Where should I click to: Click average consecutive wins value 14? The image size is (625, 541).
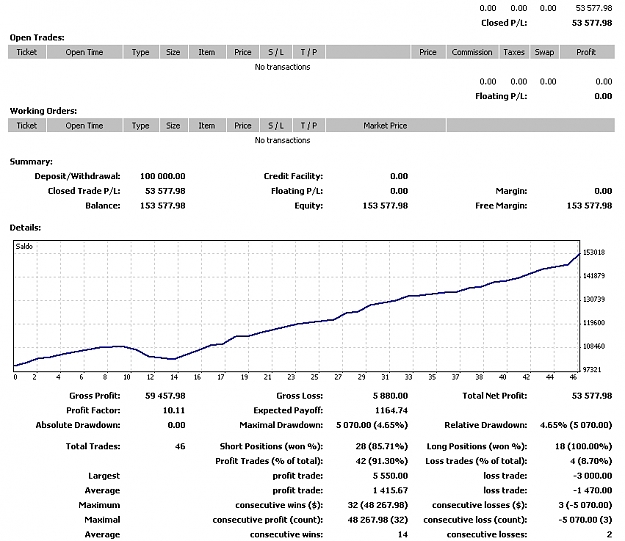click(x=403, y=535)
